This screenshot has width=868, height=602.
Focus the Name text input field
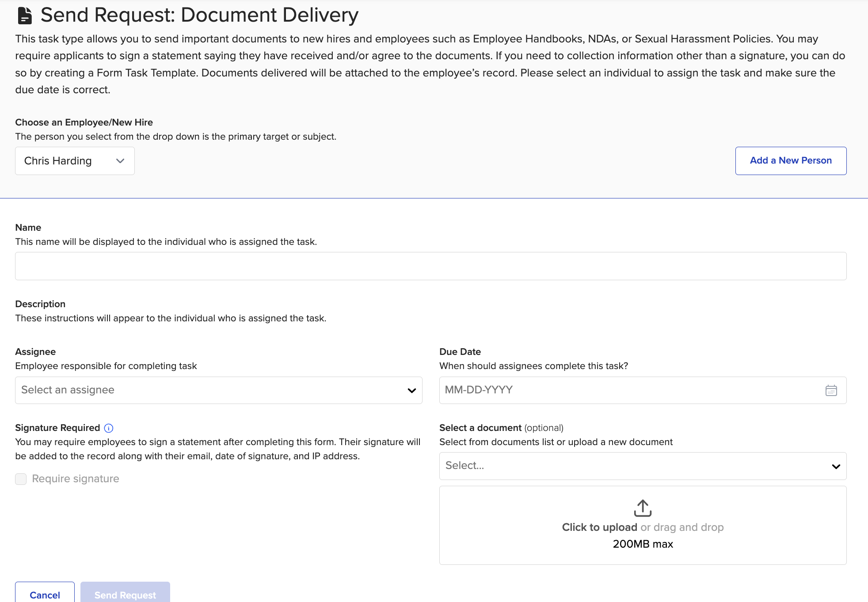[x=430, y=266]
